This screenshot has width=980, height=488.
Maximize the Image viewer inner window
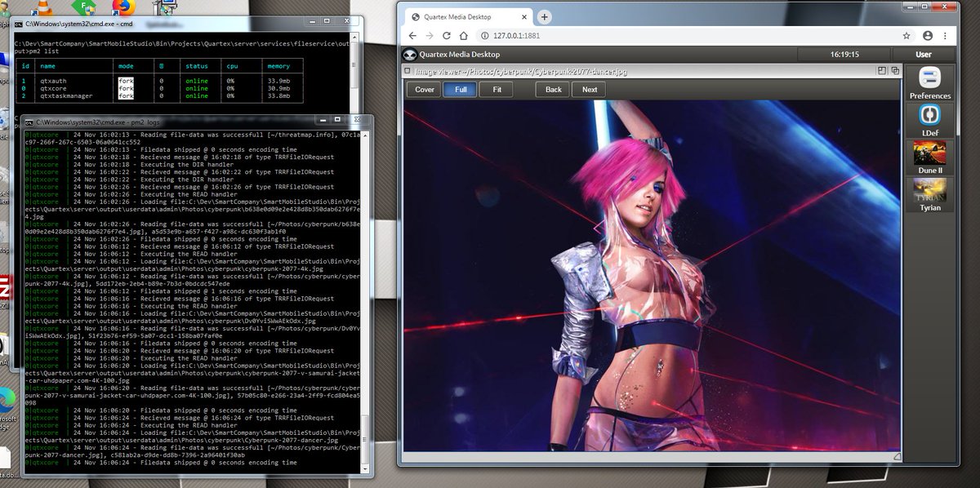click(x=881, y=71)
